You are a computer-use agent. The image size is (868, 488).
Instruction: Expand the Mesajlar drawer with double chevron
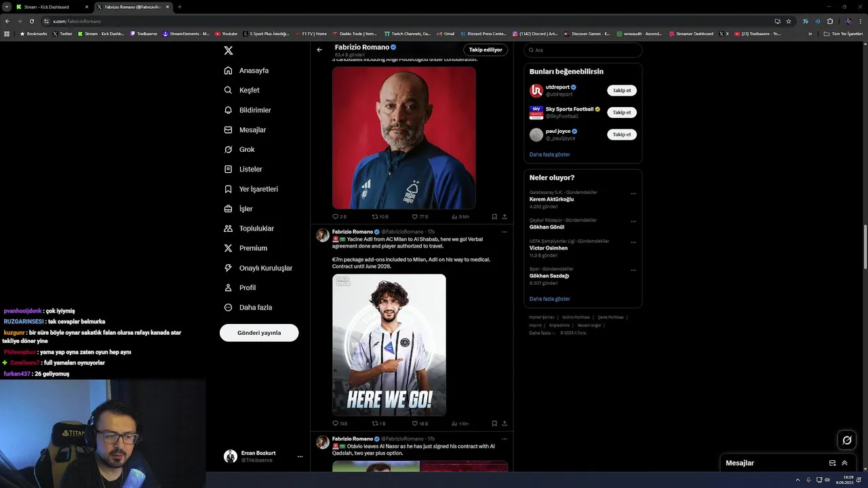(845, 463)
